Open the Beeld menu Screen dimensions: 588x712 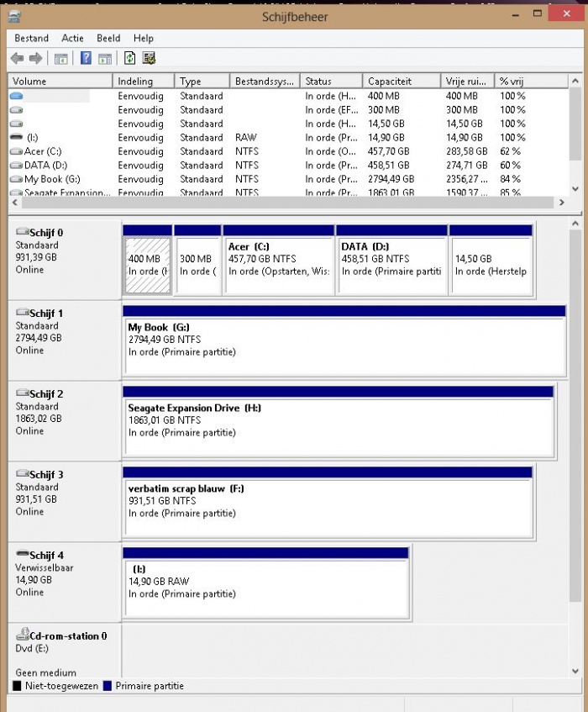click(108, 38)
